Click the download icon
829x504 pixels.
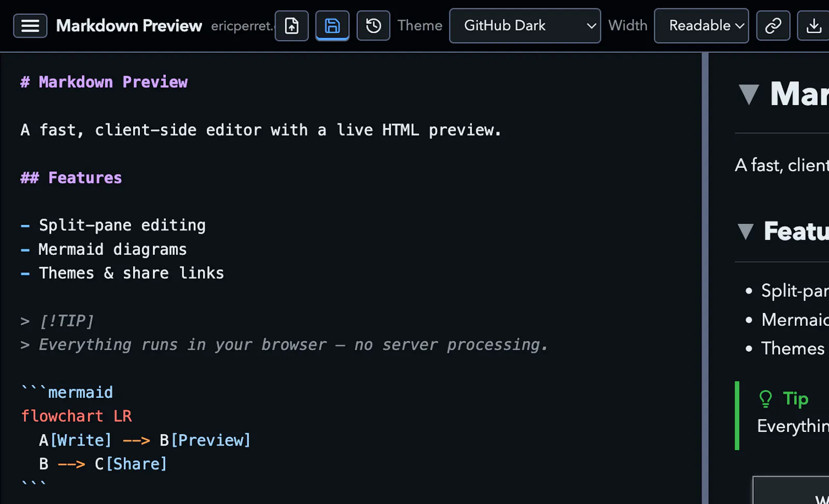(x=813, y=25)
